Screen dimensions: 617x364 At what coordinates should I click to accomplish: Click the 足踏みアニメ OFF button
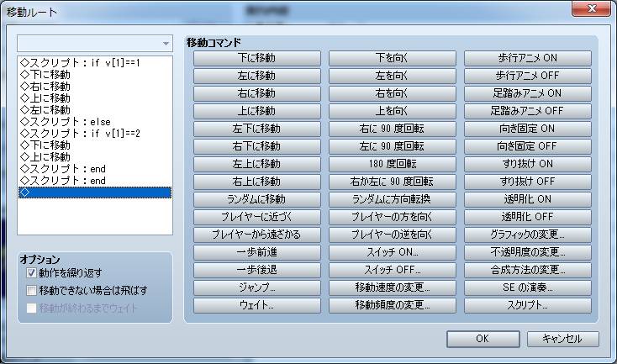tap(528, 111)
